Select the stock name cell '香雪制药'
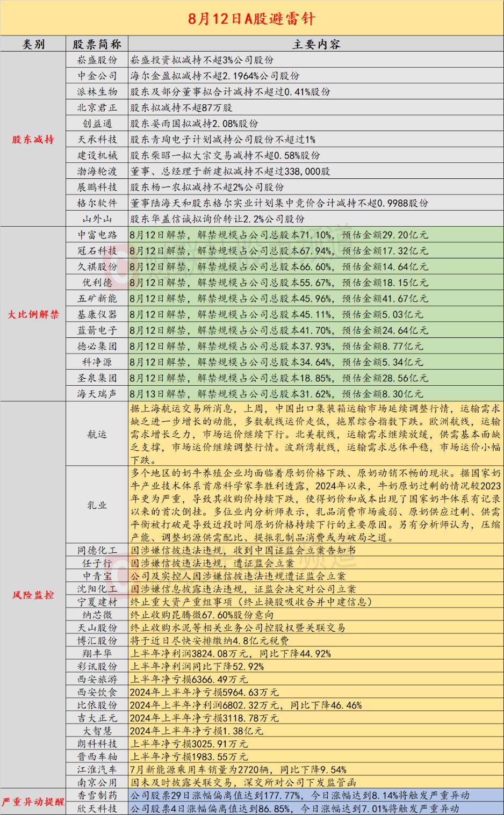Viewport: 504px width, 815px height. point(97,795)
